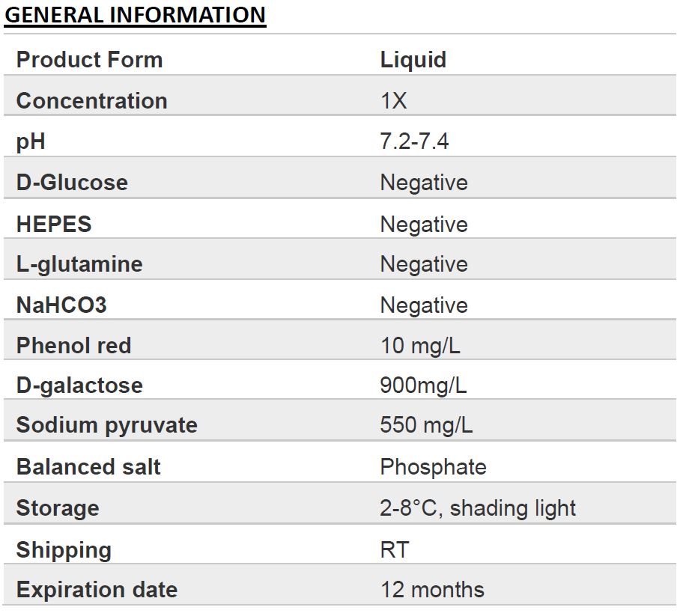Screen dimensions: 683x616
Task: Click the RT shipping value
Action: coord(395,549)
